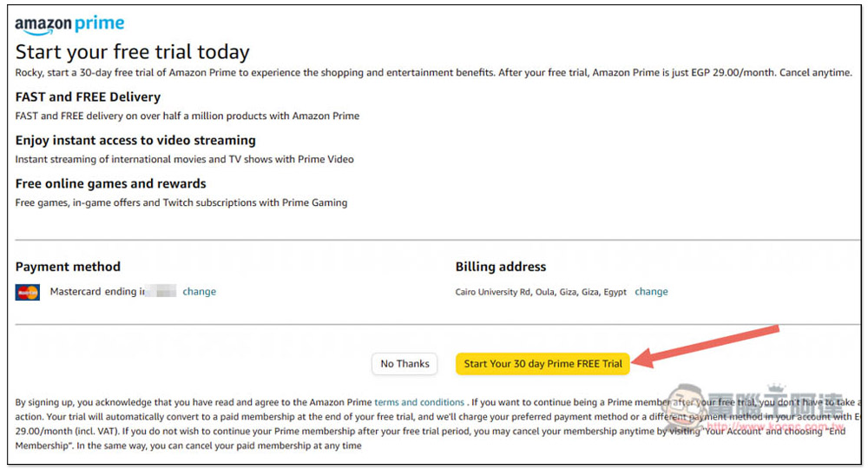Image resolution: width=868 pixels, height=470 pixels.
Task: Click the red arrow annotation
Action: (x=705, y=347)
